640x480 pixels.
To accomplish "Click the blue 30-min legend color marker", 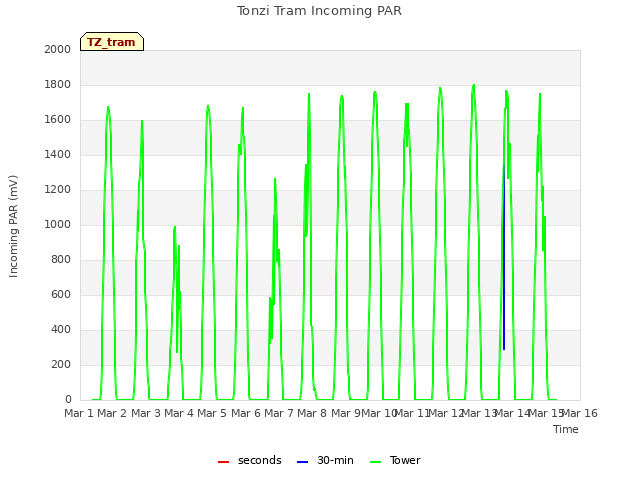I will 302,462.
